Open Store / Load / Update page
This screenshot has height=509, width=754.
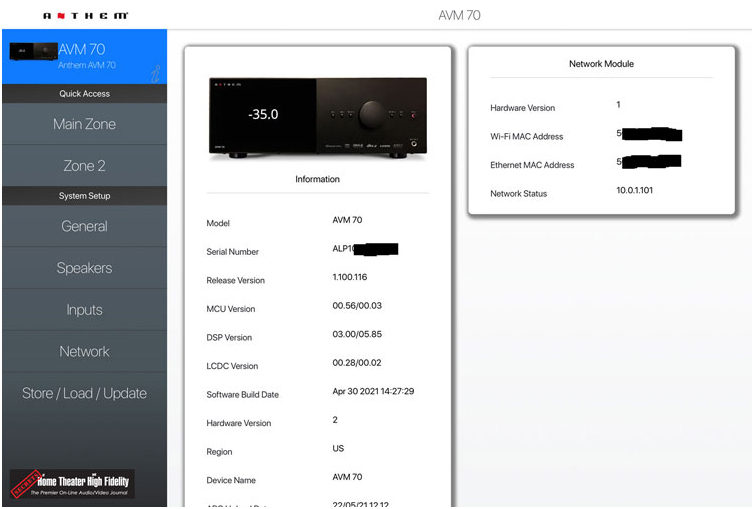(84, 393)
